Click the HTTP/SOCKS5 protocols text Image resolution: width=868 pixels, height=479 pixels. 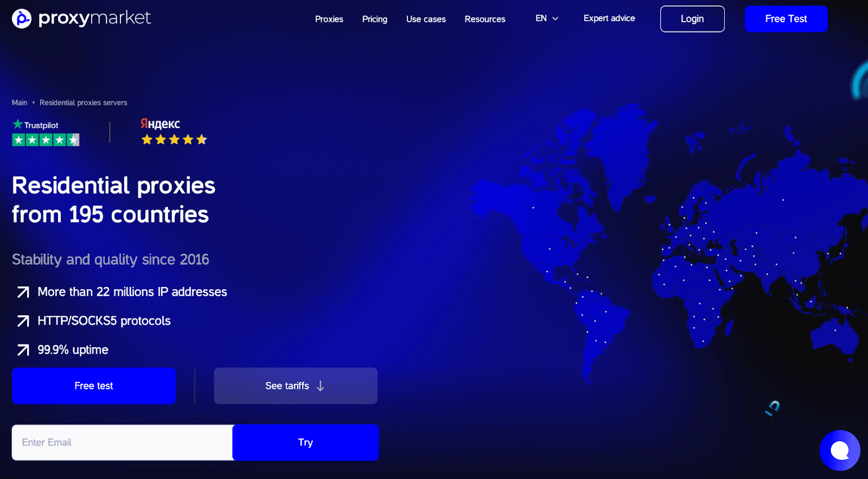(x=104, y=321)
